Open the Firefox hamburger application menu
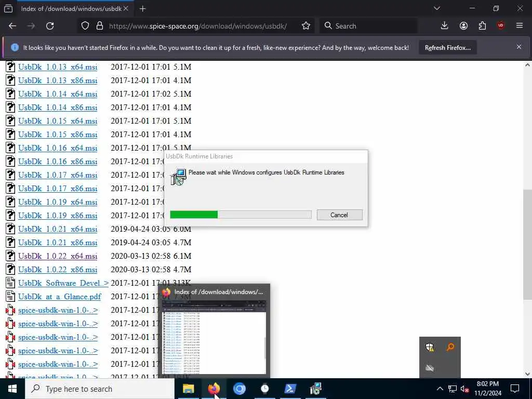 coord(520,26)
